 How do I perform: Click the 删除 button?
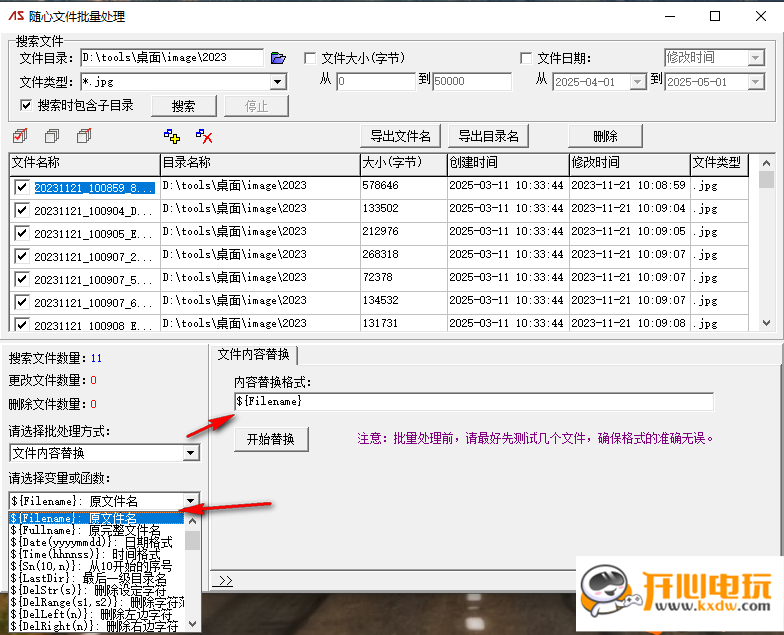click(x=606, y=136)
